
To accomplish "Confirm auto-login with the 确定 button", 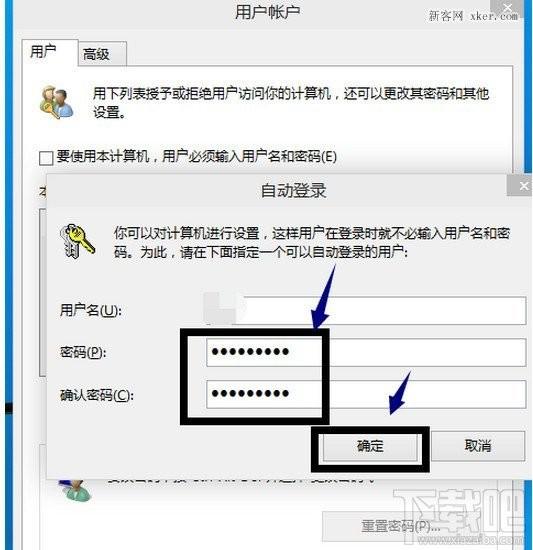I will (x=370, y=446).
